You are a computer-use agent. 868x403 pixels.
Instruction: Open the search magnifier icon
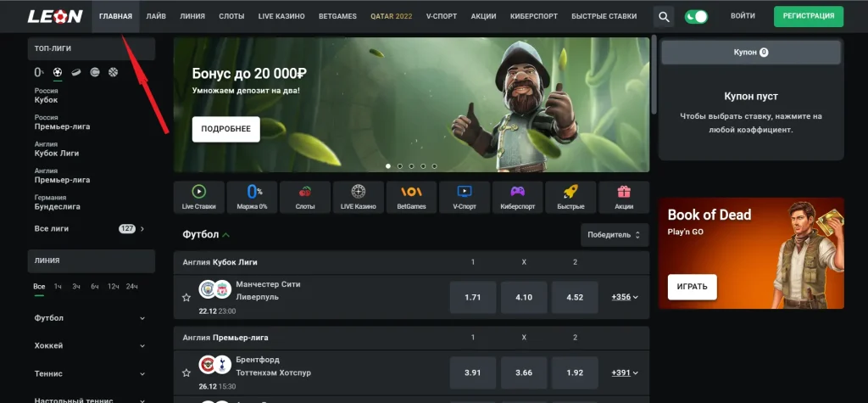click(664, 17)
